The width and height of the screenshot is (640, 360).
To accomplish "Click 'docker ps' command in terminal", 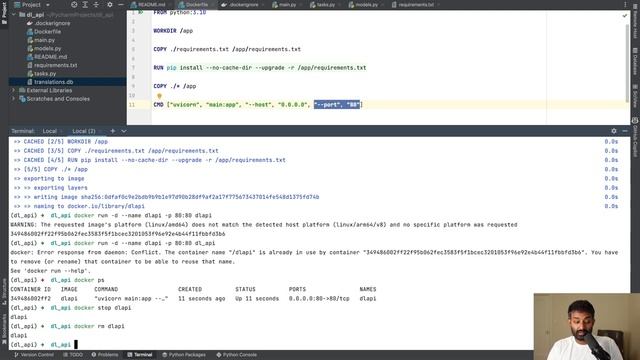I will (x=89, y=280).
